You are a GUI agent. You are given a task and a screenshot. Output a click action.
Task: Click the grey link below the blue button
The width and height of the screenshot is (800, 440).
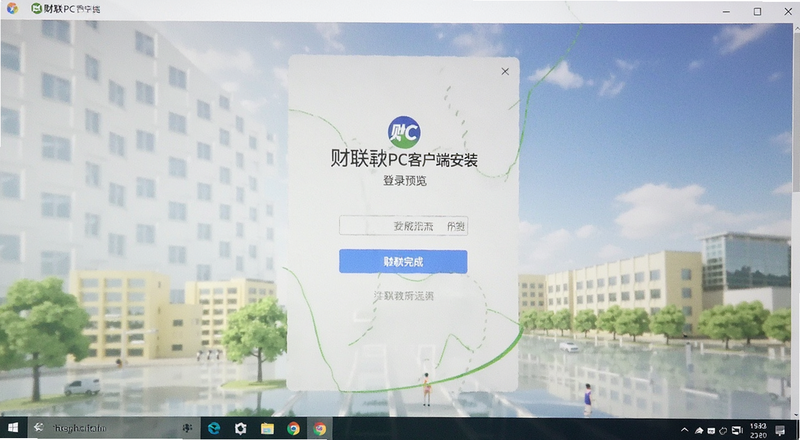pyautogui.click(x=404, y=296)
